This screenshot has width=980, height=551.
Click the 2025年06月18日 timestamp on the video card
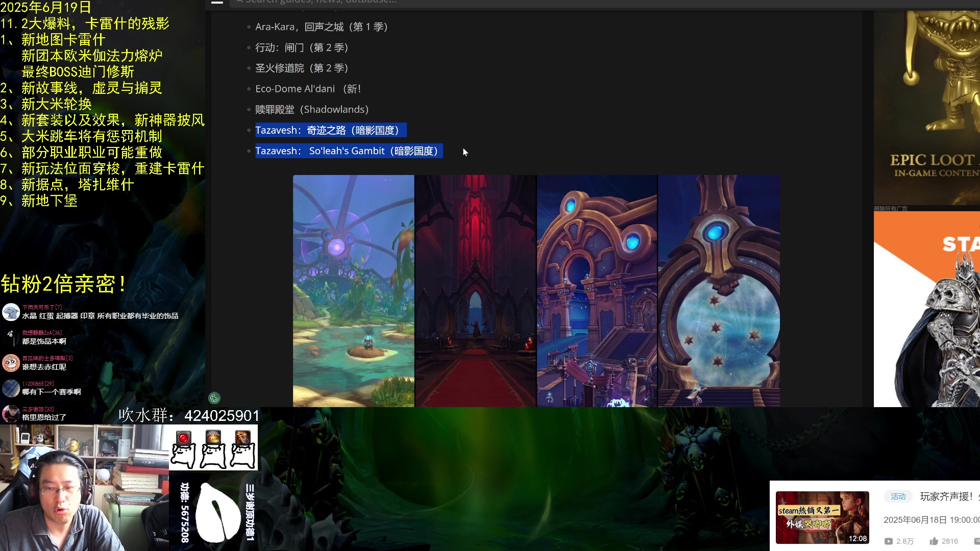point(932,520)
